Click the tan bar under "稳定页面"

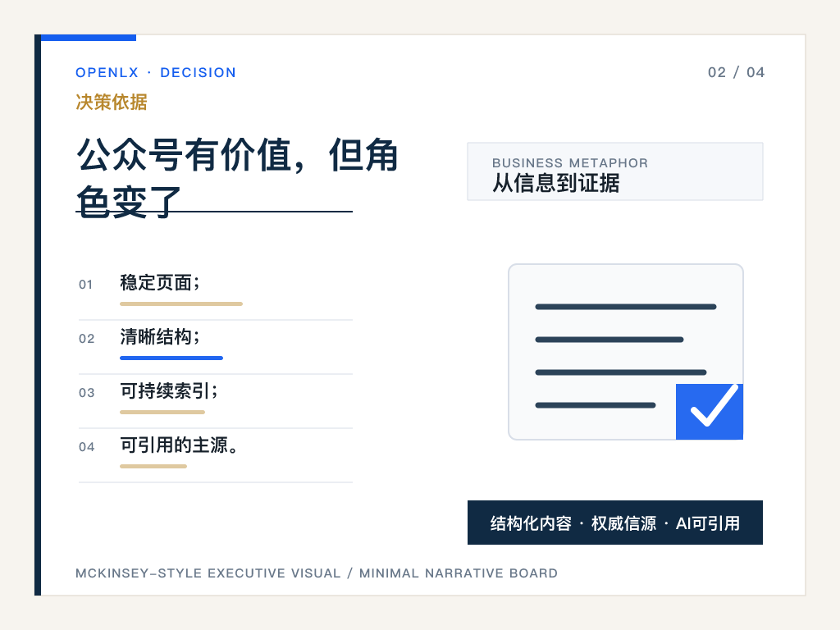click(181, 304)
